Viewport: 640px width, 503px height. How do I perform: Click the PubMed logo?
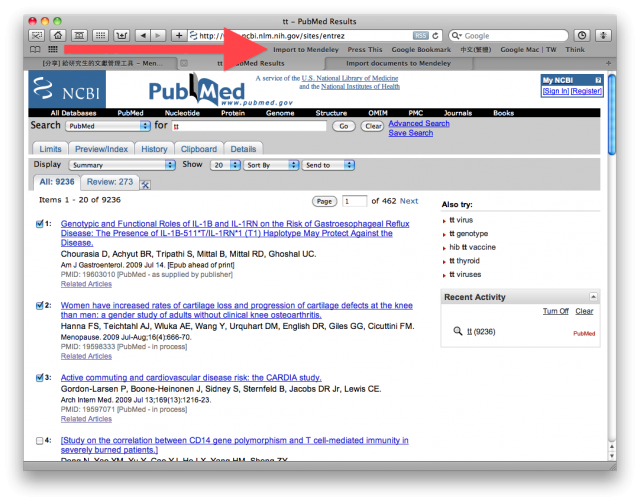coord(197,90)
